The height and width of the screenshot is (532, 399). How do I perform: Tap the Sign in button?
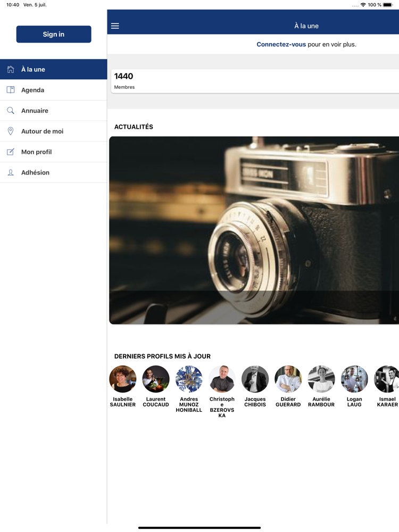pos(54,34)
